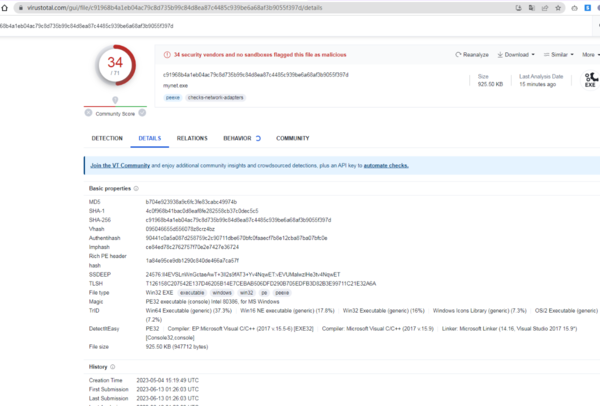Click the History info icon
The width and height of the screenshot is (600, 406).
pyautogui.click(x=112, y=367)
